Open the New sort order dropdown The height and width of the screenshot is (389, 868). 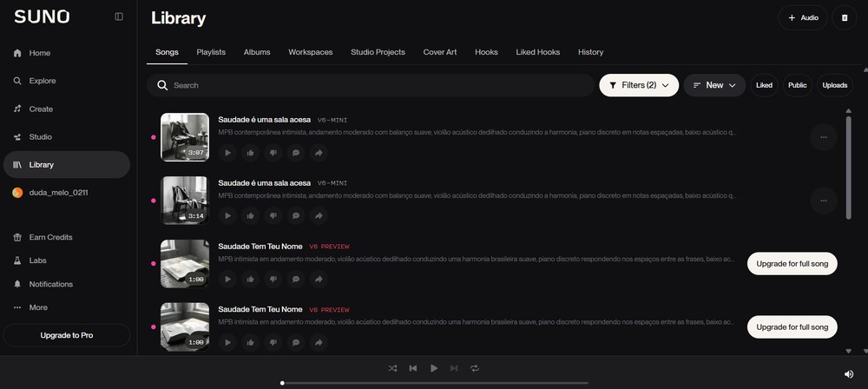[x=714, y=85]
